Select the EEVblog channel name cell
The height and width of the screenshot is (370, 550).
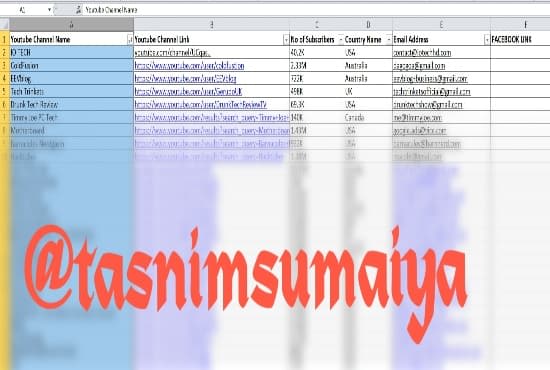coord(72,78)
